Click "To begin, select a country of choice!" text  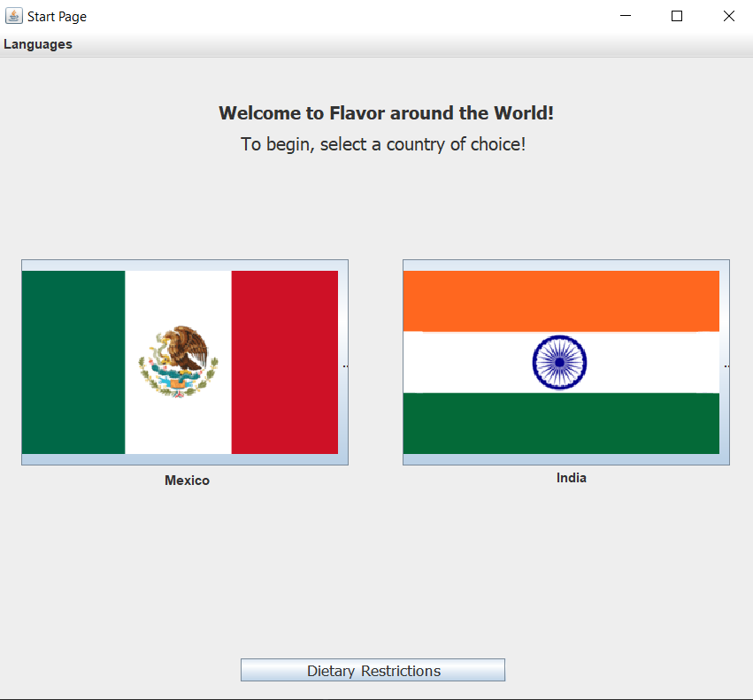(x=383, y=144)
